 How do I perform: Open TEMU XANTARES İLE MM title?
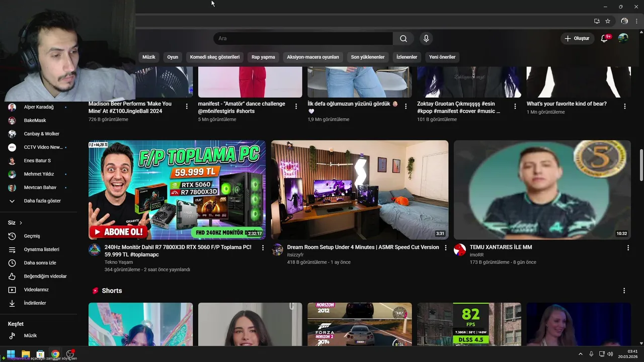coord(501,247)
